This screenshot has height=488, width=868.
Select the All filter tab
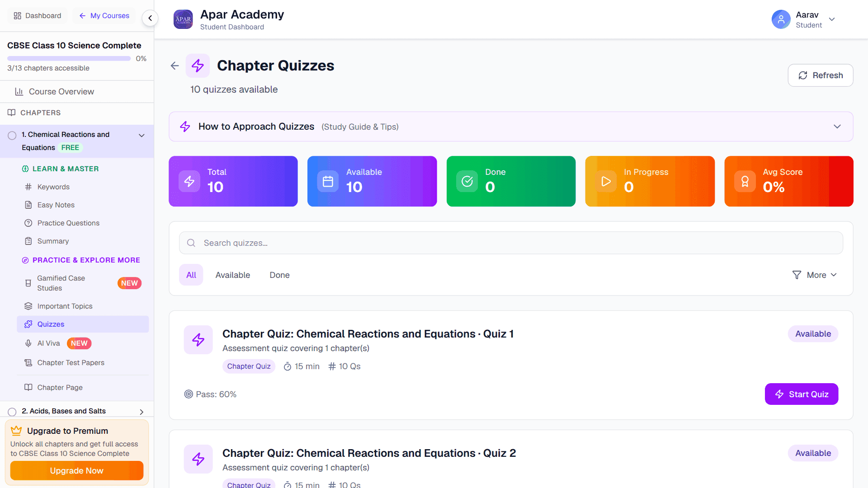(191, 275)
